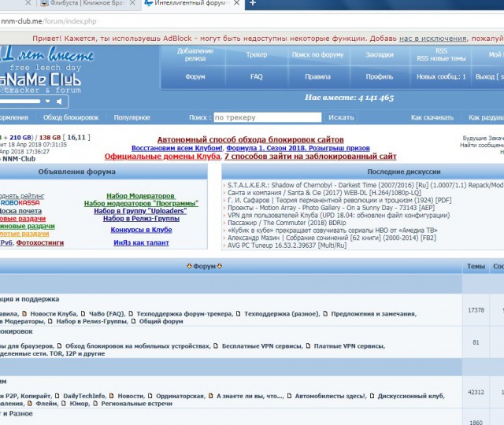
Task: Open Официальные домены Клуба link
Action: [162, 157]
